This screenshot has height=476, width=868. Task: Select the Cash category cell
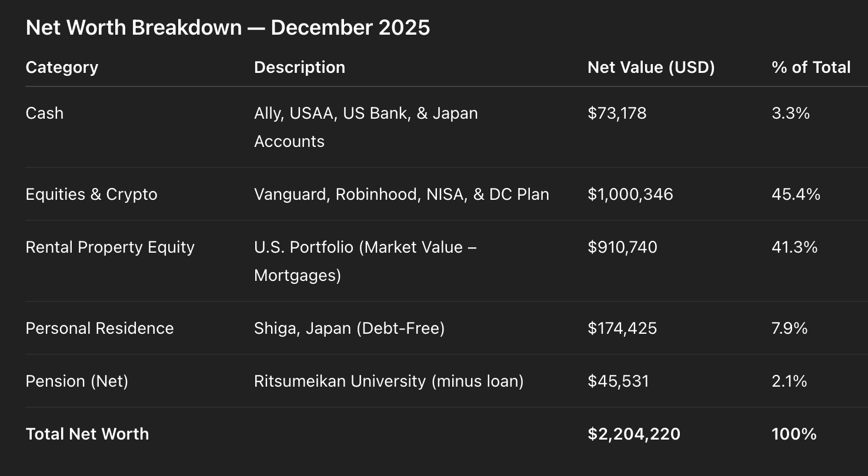pos(45,113)
